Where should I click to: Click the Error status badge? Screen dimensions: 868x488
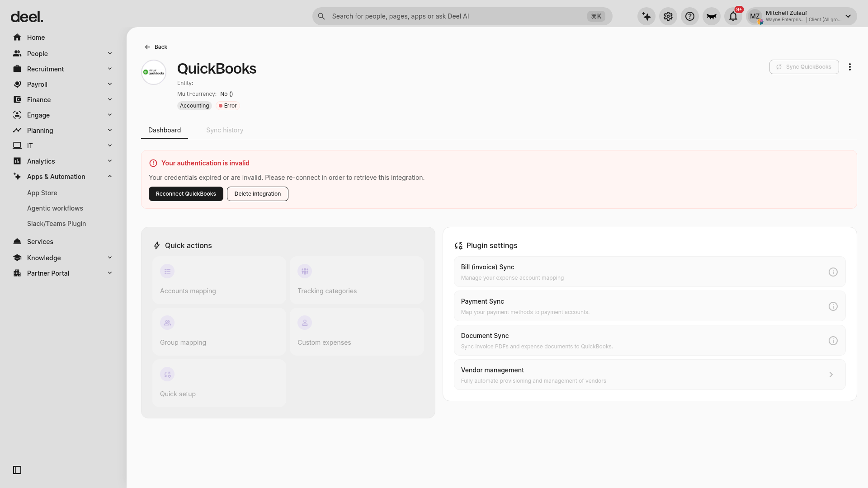pyautogui.click(x=227, y=106)
